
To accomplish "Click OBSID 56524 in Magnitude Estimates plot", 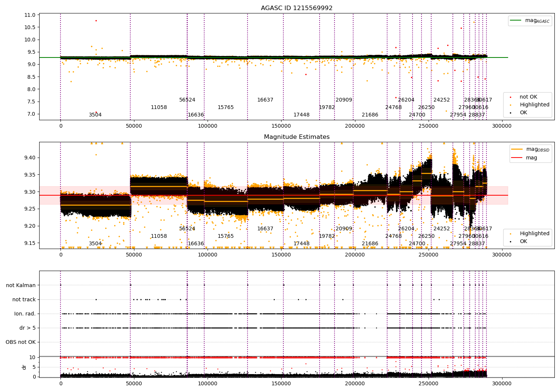I will pyautogui.click(x=187, y=229).
